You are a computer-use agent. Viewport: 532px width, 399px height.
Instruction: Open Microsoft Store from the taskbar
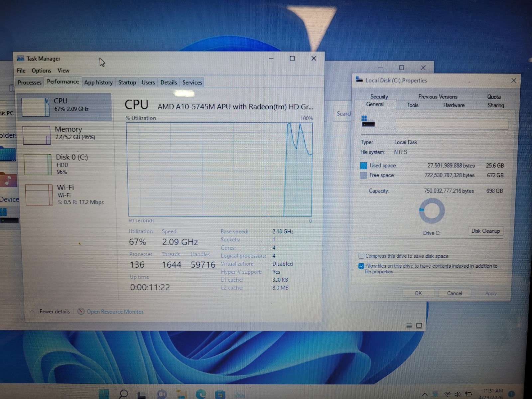click(220, 395)
